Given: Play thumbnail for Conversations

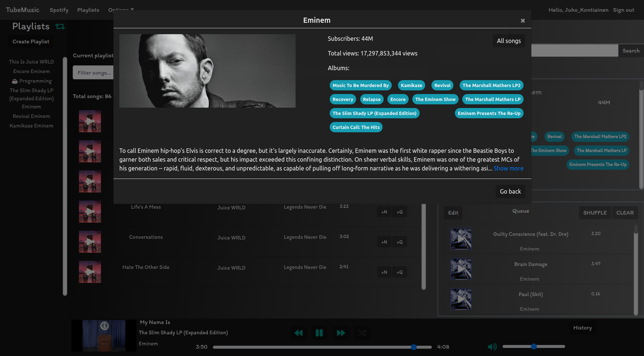Looking at the screenshot, I should [x=90, y=242].
